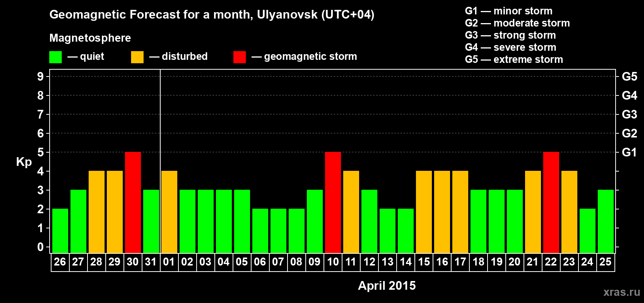
Task: Click 'G3 — strong storm' legend line
Action: pos(510,35)
